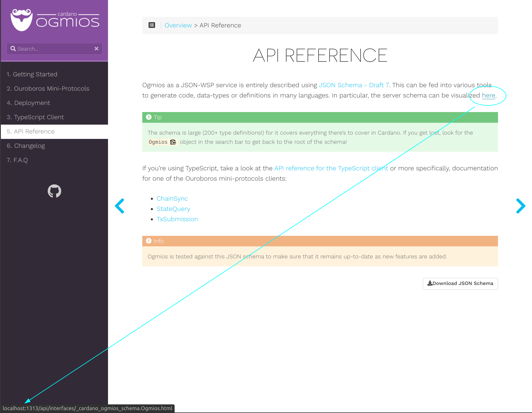
Task: Open API reference for the TypeScript client link
Action: 331,168
